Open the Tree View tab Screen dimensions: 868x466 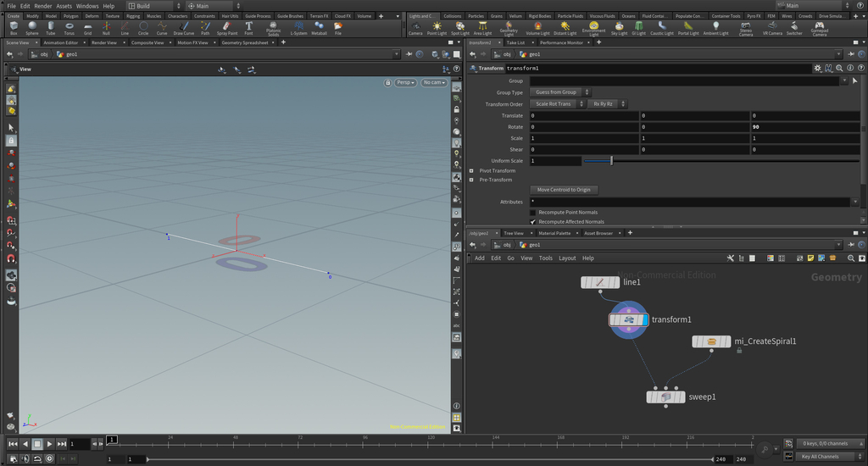[514, 233]
